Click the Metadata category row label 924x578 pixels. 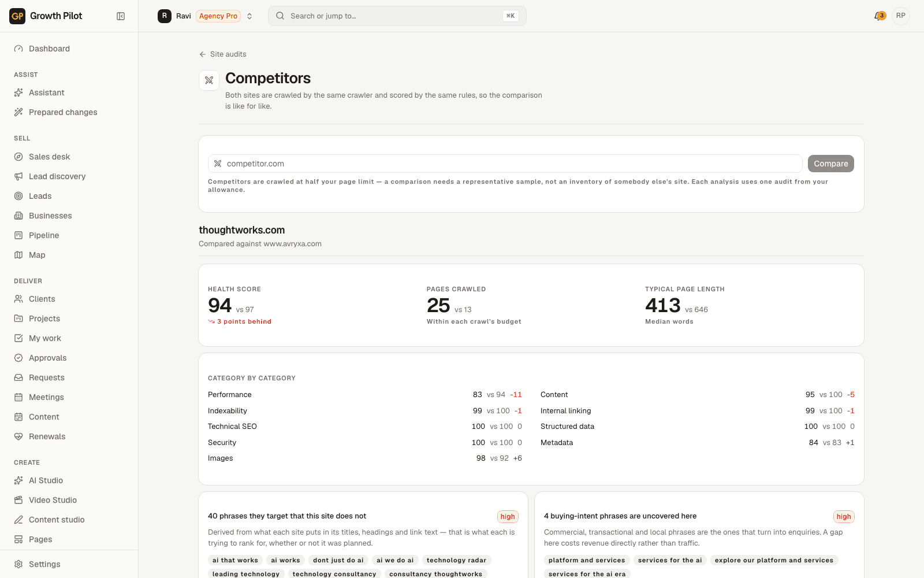557,443
